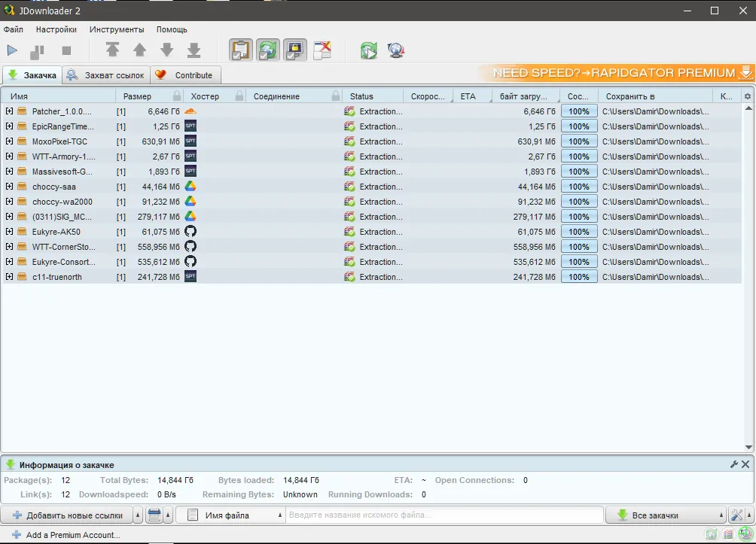
Task: Click the 'Add a Premium Account...' link
Action: pyautogui.click(x=72, y=535)
